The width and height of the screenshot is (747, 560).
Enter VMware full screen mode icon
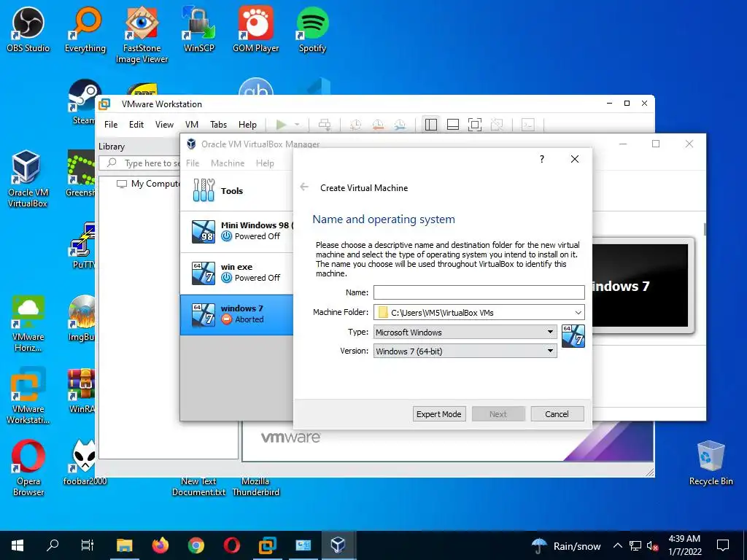(x=474, y=125)
